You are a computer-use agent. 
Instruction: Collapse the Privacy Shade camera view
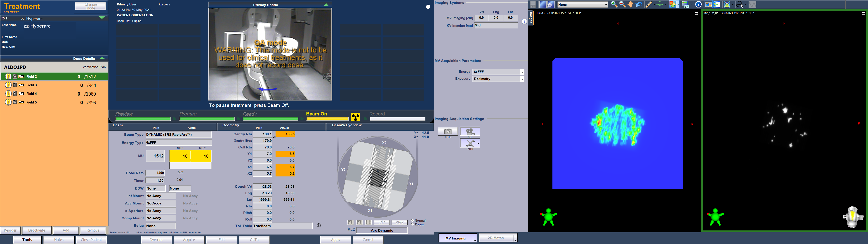click(326, 5)
